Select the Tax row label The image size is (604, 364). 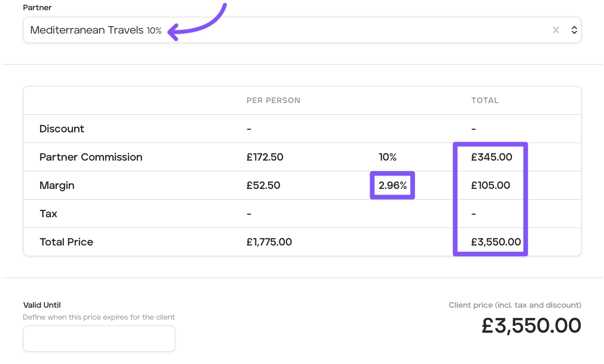coord(48,214)
